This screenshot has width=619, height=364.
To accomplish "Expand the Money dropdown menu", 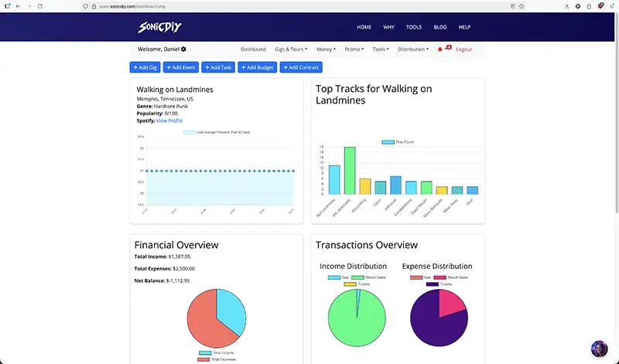I will click(326, 49).
